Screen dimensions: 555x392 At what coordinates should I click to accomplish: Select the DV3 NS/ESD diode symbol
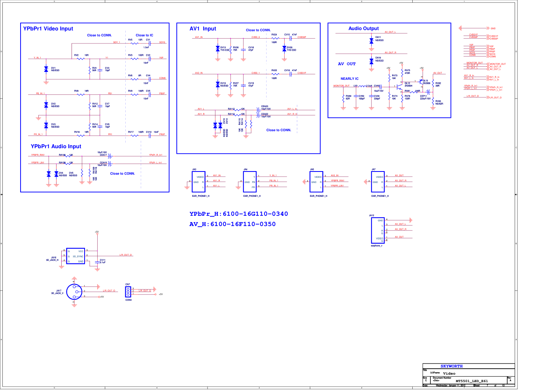point(46,126)
